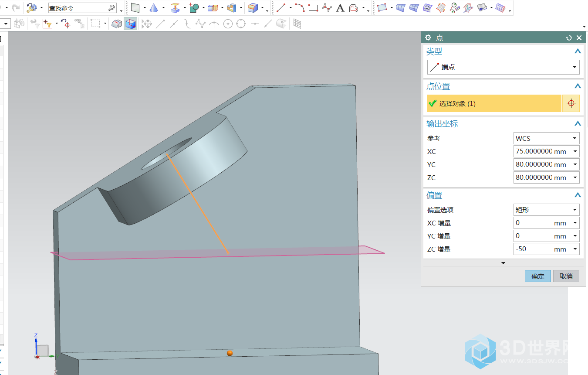Click the 选择对象 (1) selection row
588x375 pixels.
[494, 103]
